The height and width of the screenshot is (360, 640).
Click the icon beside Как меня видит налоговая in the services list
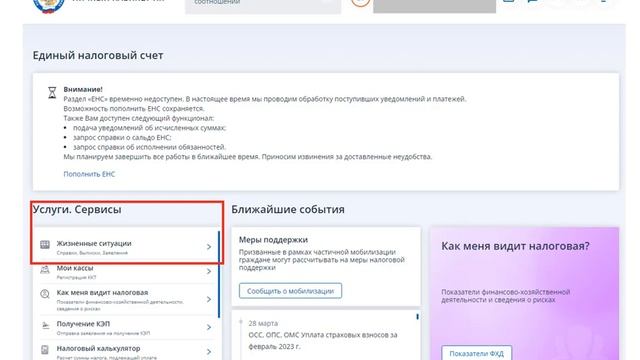click(45, 293)
